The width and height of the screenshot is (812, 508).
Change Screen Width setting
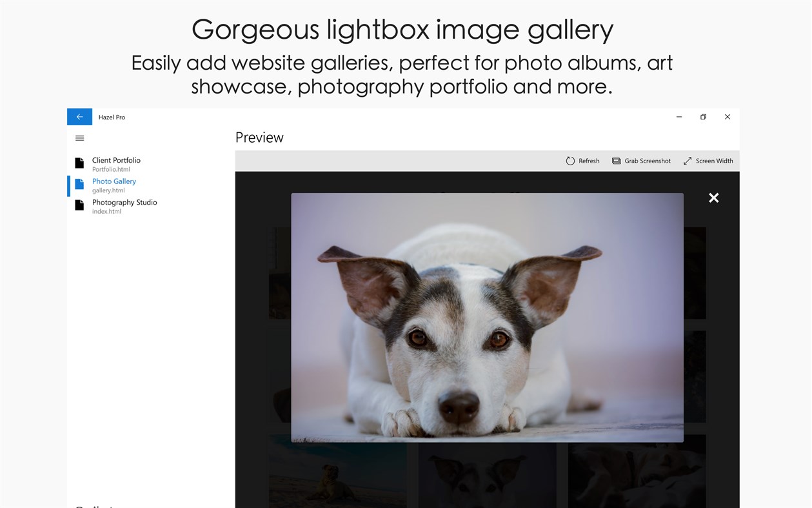708,161
